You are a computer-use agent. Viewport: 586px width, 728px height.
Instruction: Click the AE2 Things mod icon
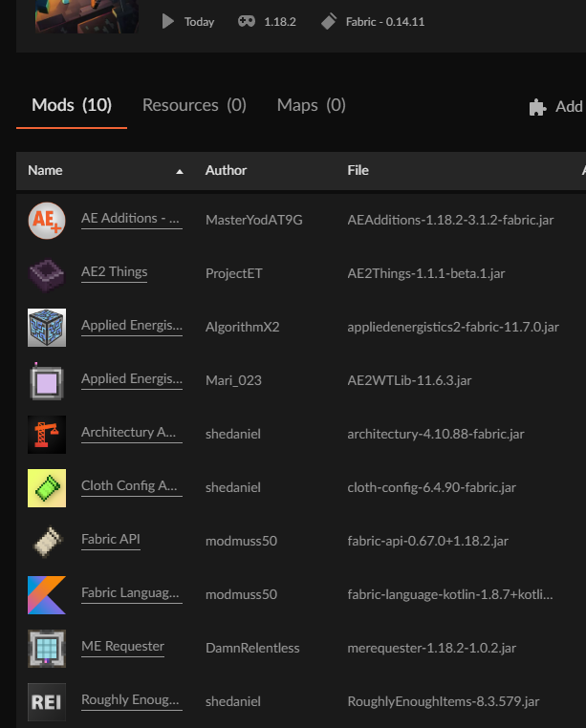click(x=47, y=274)
